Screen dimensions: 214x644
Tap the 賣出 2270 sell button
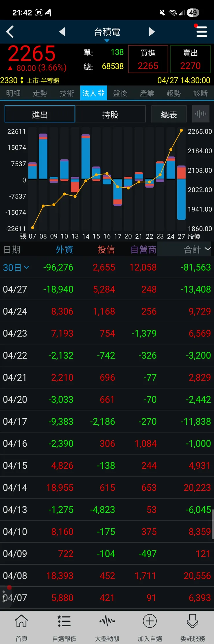coord(190,59)
